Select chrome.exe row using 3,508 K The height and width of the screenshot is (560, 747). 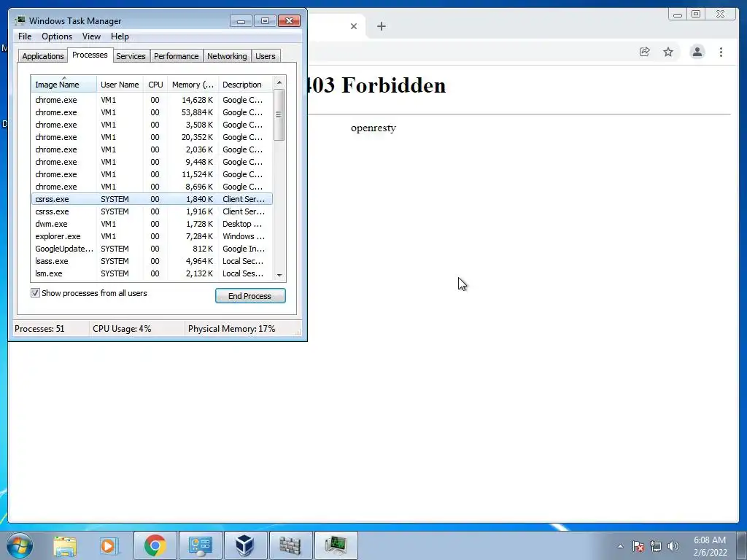pos(152,125)
